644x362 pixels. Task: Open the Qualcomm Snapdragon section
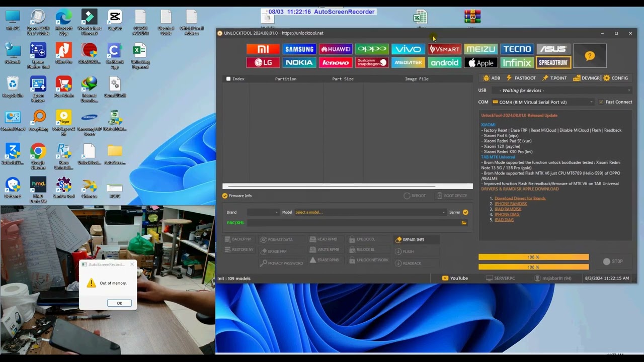[372, 63]
